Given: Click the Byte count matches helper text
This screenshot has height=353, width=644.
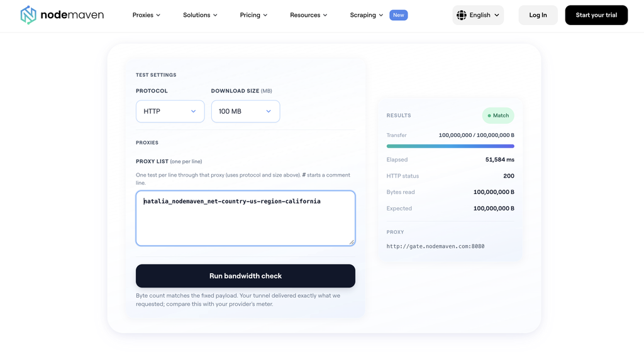Looking at the screenshot, I should pyautogui.click(x=238, y=300).
